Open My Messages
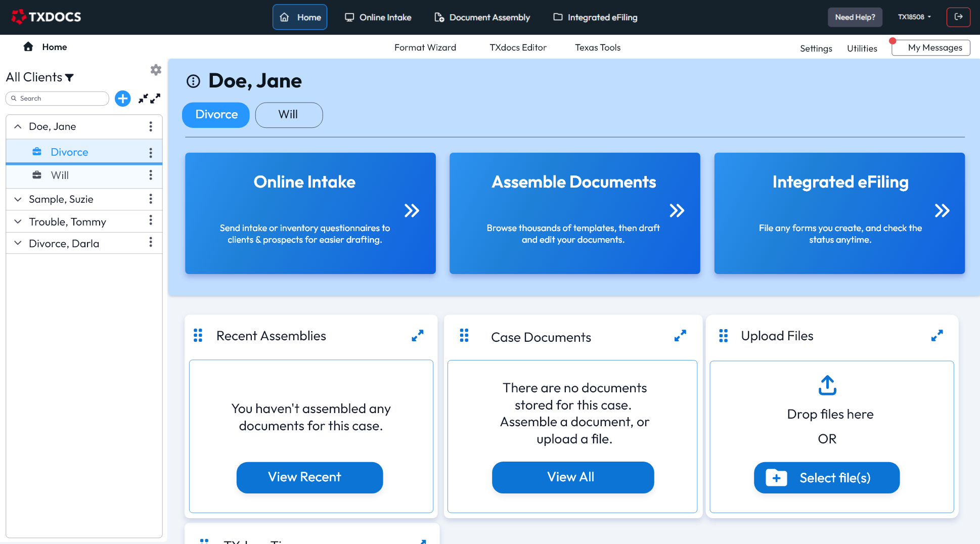This screenshot has height=544, width=980. point(931,48)
